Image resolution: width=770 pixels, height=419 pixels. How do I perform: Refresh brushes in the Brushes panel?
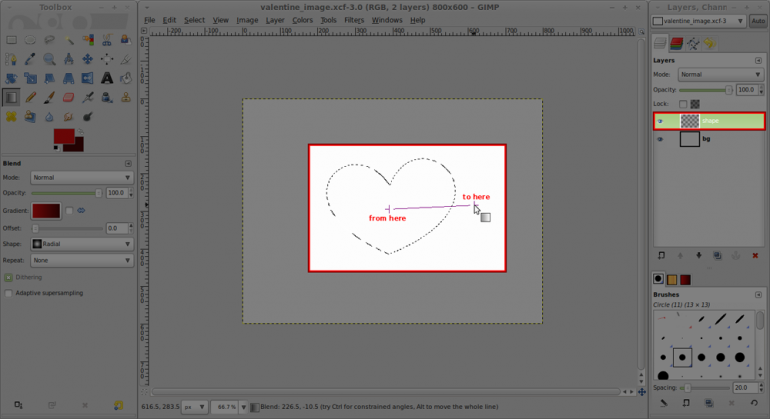coord(754,403)
